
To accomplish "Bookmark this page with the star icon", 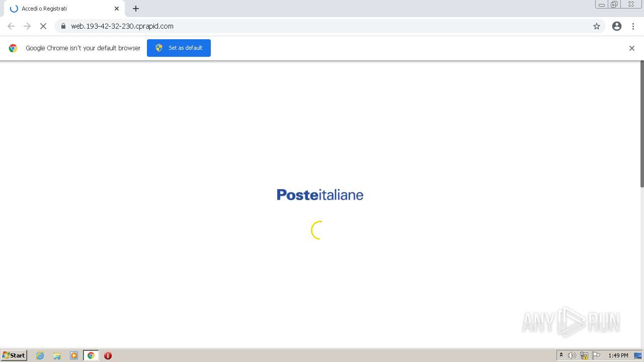I will 597,26.
